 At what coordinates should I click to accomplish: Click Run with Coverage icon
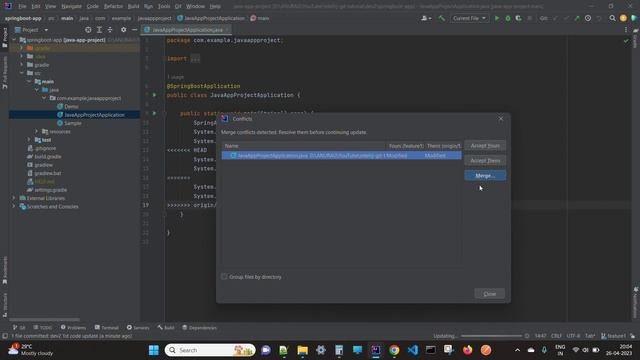click(x=518, y=18)
